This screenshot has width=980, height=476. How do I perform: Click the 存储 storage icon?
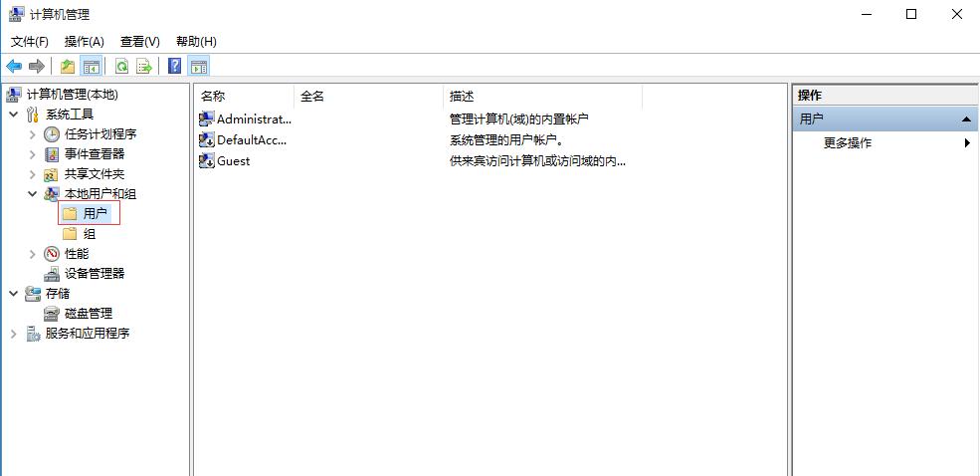tap(33, 294)
